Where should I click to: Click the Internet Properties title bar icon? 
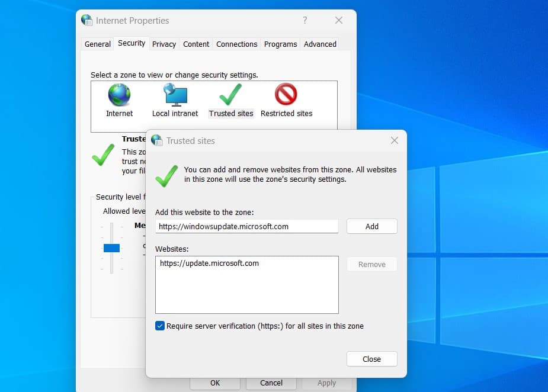click(x=87, y=20)
